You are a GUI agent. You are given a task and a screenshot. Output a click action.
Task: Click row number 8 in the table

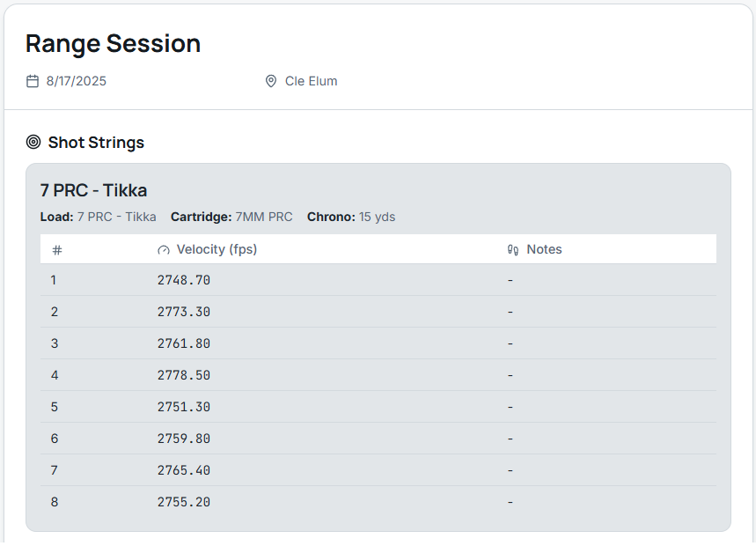pyautogui.click(x=54, y=502)
